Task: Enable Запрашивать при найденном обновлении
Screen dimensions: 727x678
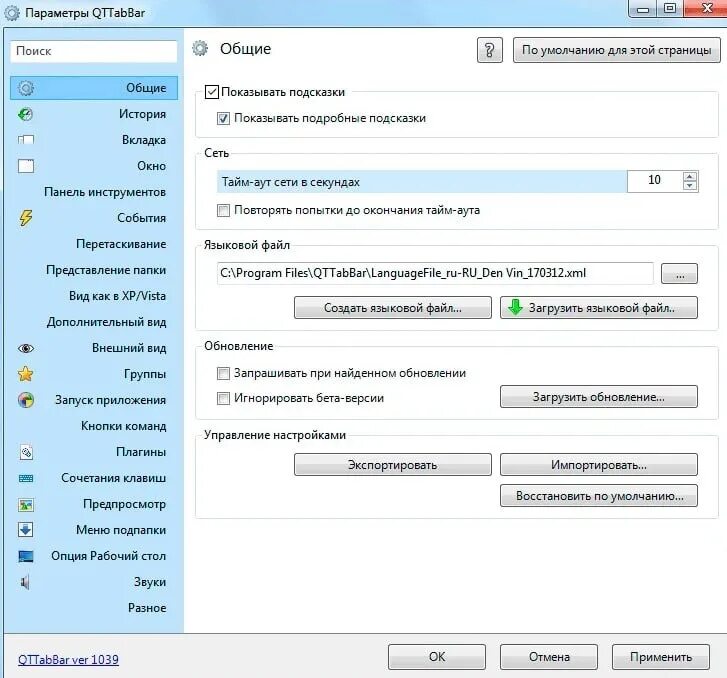Action: 223,373
